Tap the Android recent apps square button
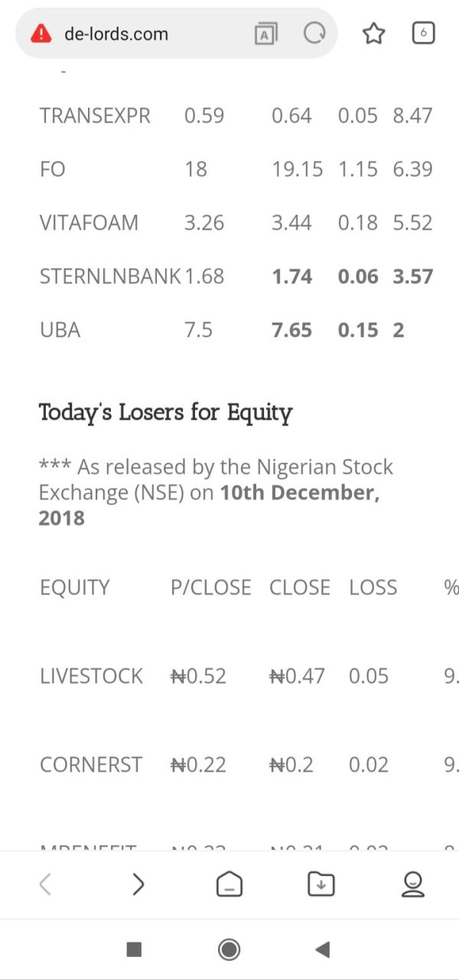 click(134, 949)
